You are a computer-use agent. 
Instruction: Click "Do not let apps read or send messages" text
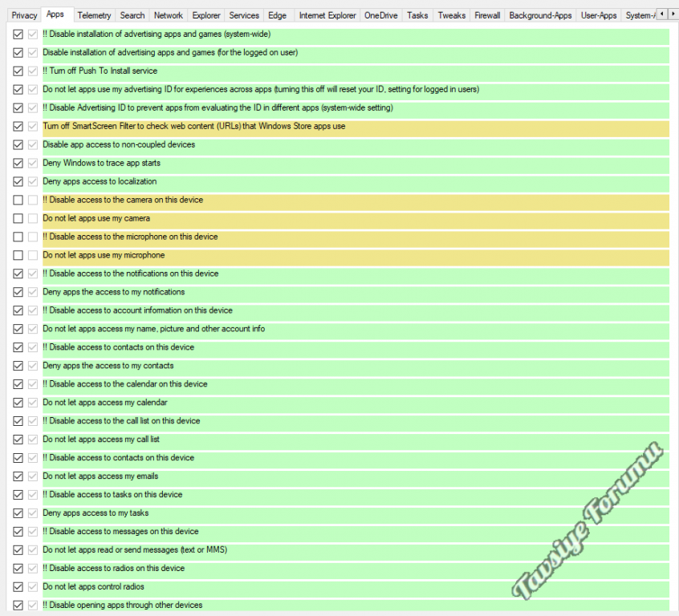135,549
